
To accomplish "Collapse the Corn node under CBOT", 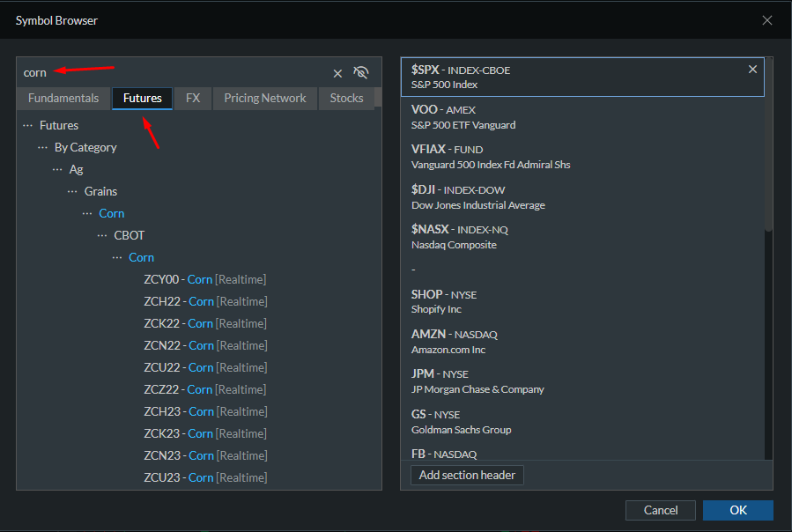I will [116, 258].
